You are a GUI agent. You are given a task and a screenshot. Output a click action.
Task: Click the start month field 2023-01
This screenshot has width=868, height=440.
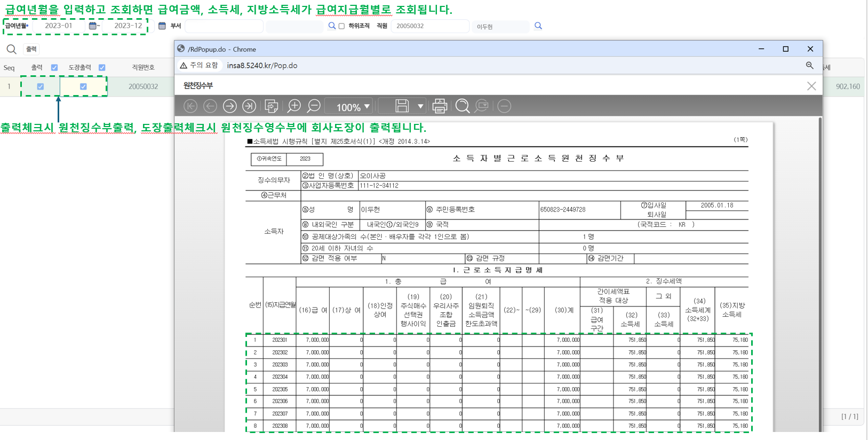click(59, 26)
